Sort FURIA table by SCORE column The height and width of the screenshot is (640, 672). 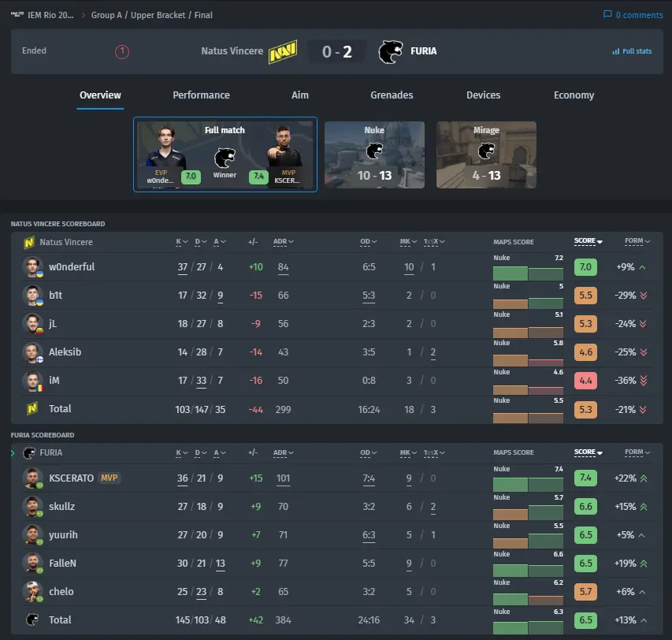tap(588, 452)
